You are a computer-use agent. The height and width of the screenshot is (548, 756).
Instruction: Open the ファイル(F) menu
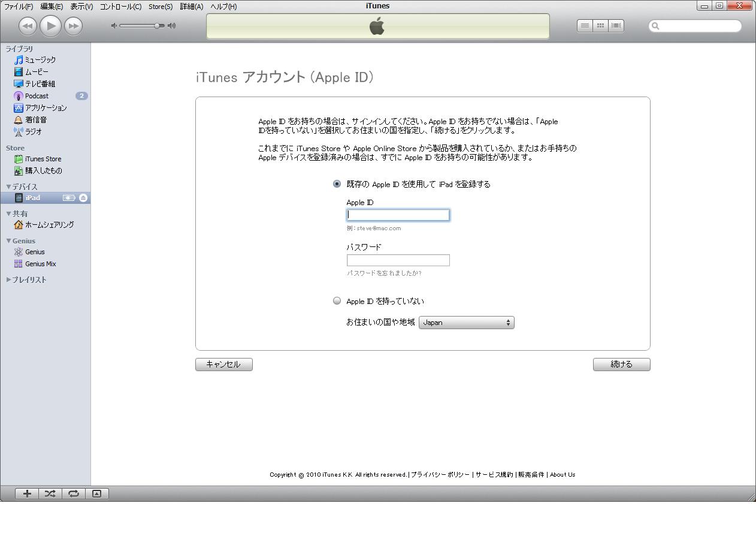pyautogui.click(x=19, y=7)
